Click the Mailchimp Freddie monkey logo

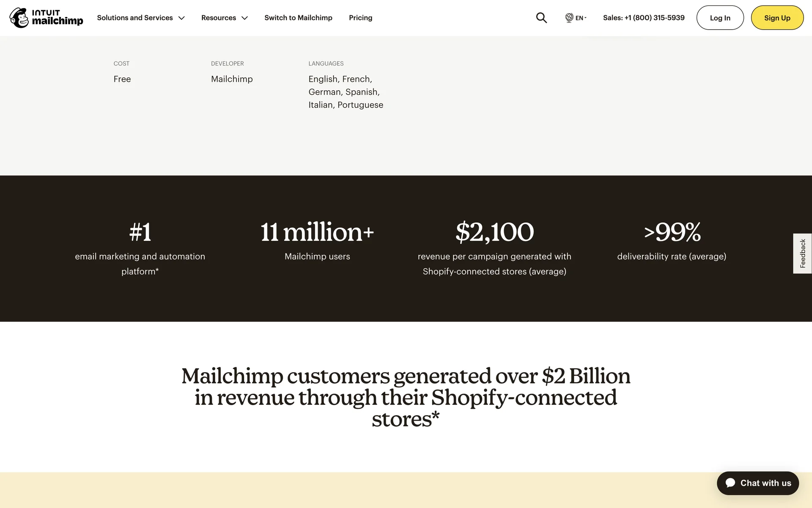tap(19, 18)
